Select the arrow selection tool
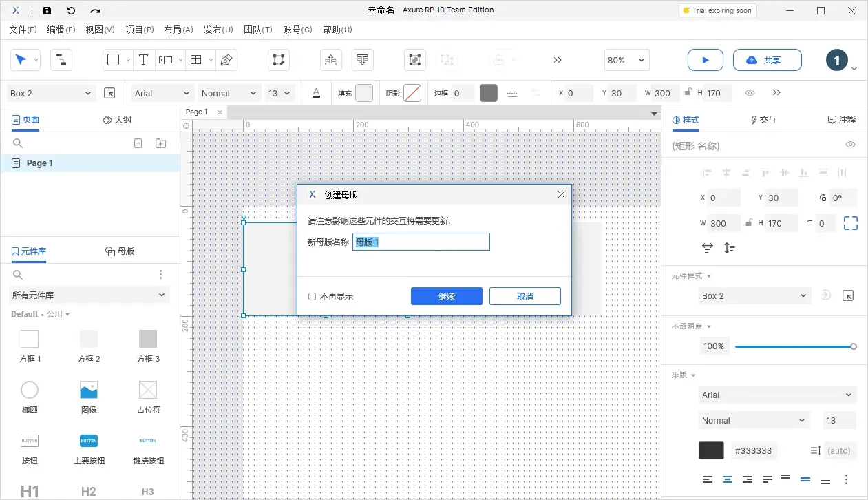The image size is (868, 500). pos(22,60)
